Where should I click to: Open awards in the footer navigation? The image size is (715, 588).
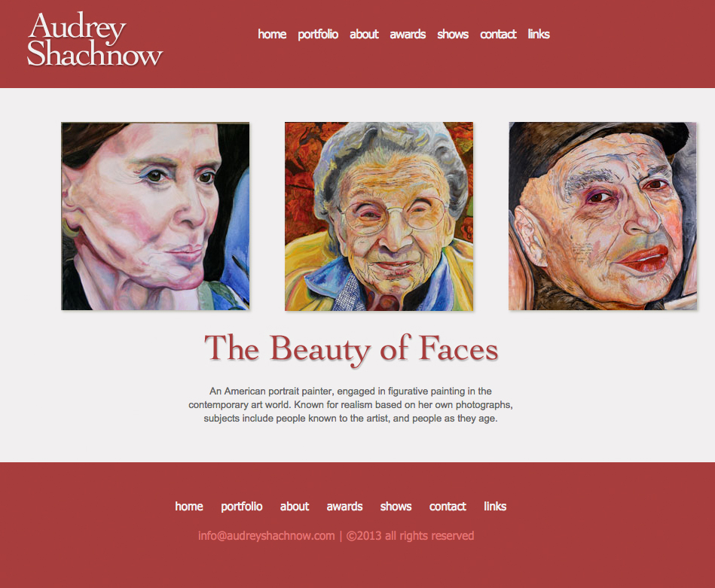click(x=345, y=507)
